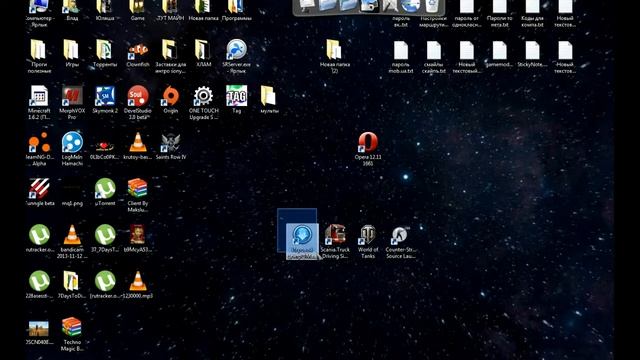
Task: Select the Minecraft 1.6.2 shortcut
Action: 39,96
